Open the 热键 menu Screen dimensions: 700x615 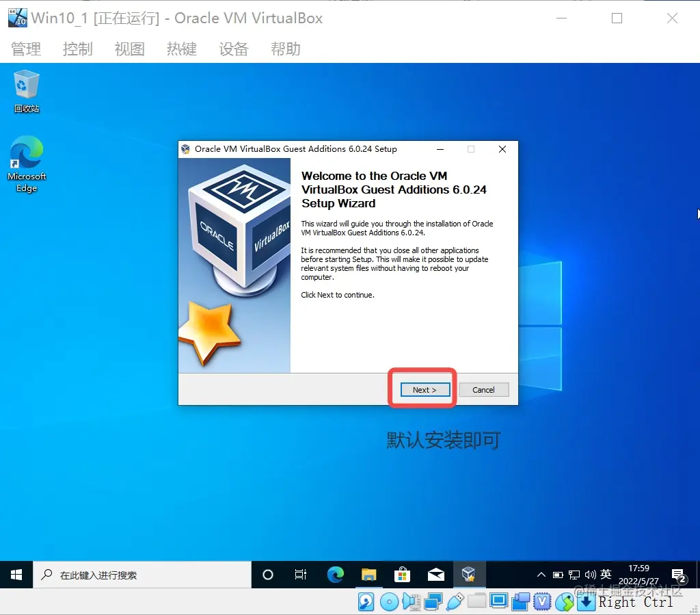click(x=182, y=49)
